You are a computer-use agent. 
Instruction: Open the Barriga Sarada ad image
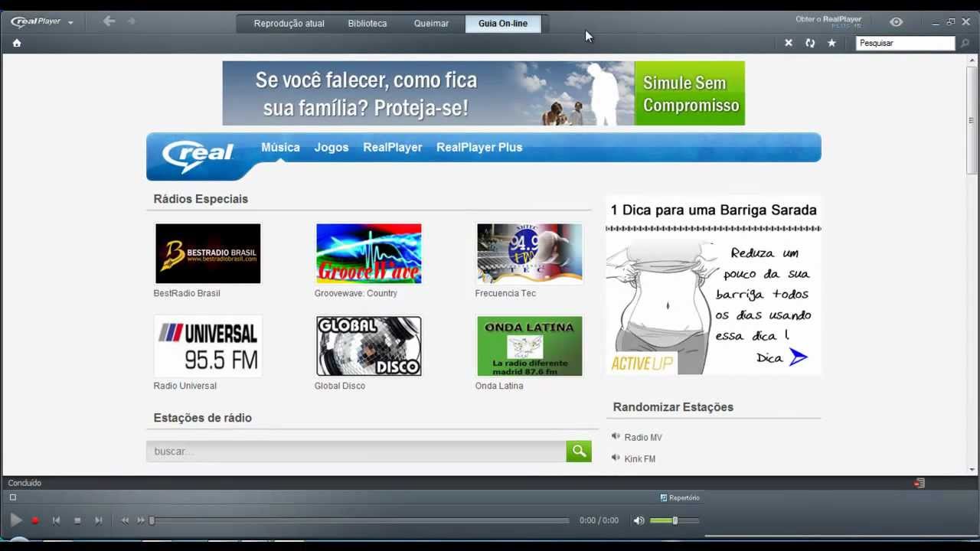pyautogui.click(x=714, y=285)
